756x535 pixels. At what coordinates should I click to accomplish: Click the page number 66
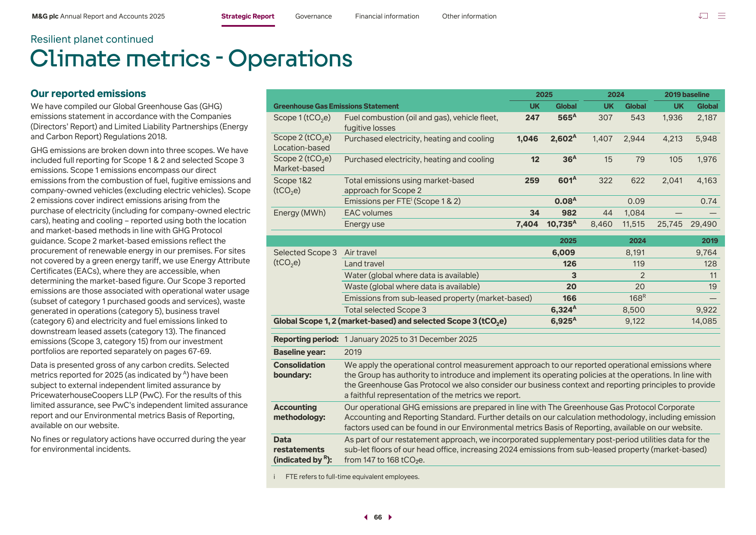coord(378,517)
